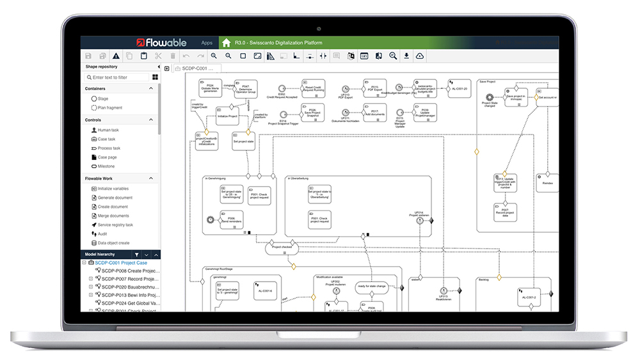Filter the Model hierarchy with funnel icon
640x364 pixels.
point(137,255)
